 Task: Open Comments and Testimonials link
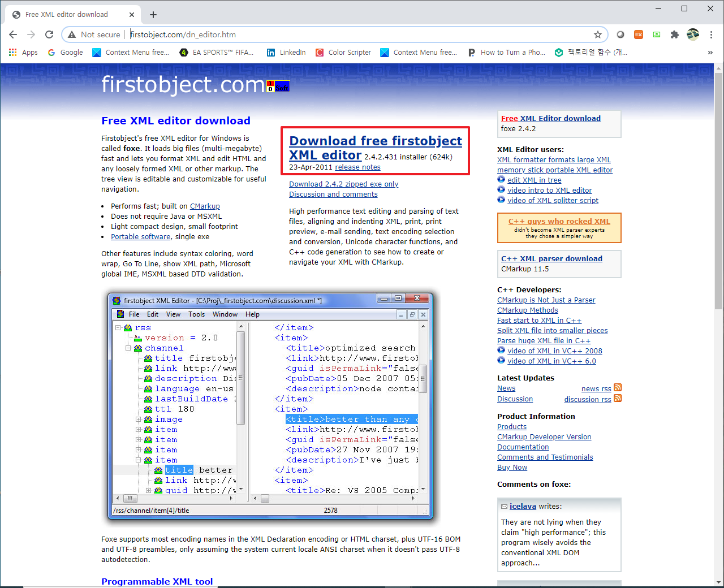pos(545,457)
